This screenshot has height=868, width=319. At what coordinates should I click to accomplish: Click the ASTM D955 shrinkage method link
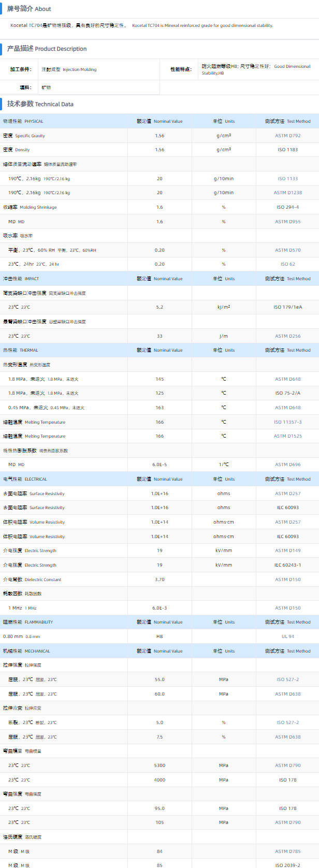(x=287, y=222)
